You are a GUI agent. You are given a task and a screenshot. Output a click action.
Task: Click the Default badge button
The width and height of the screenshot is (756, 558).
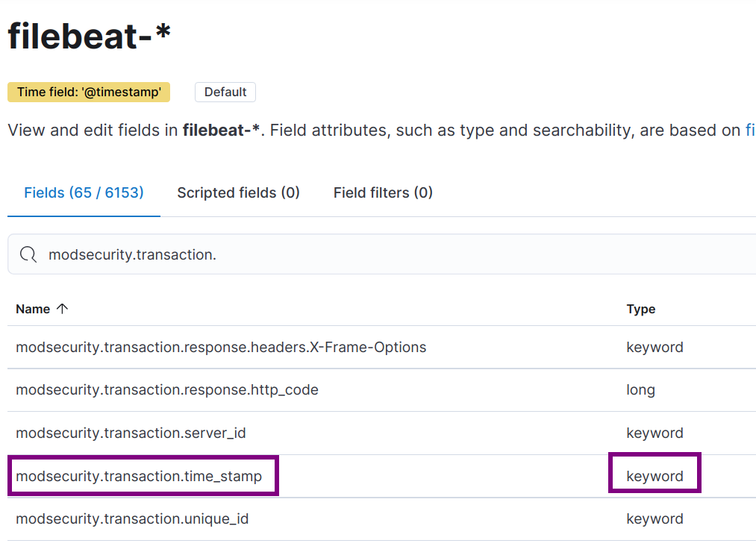[x=225, y=92]
